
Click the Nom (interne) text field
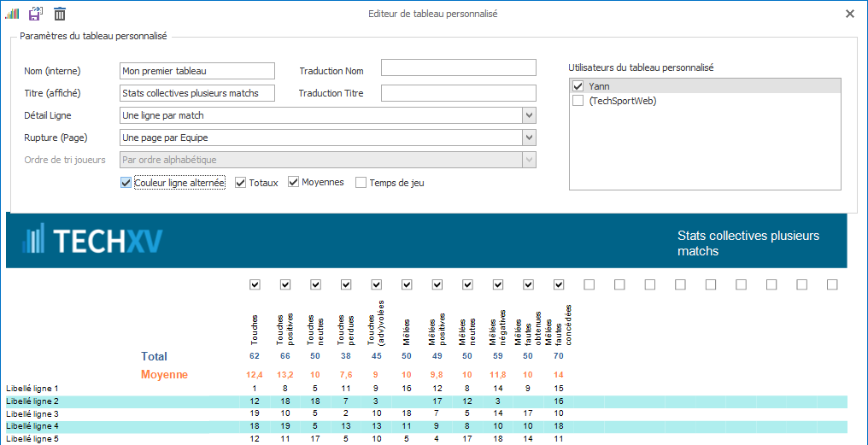point(197,71)
